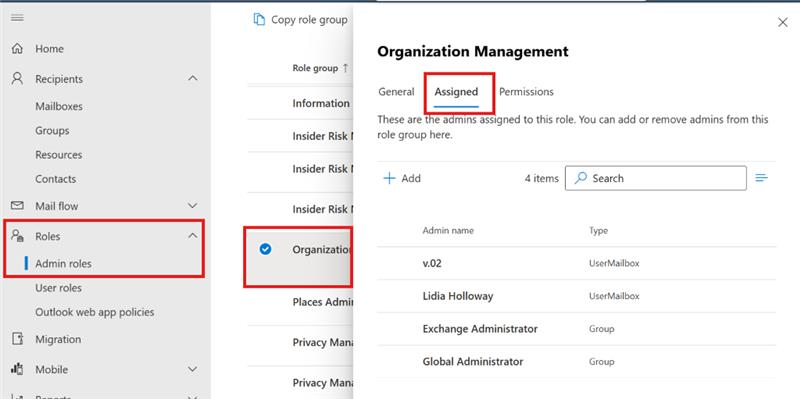Open Outlook web app policies
Viewport: 800px width, 399px height.
(x=94, y=312)
